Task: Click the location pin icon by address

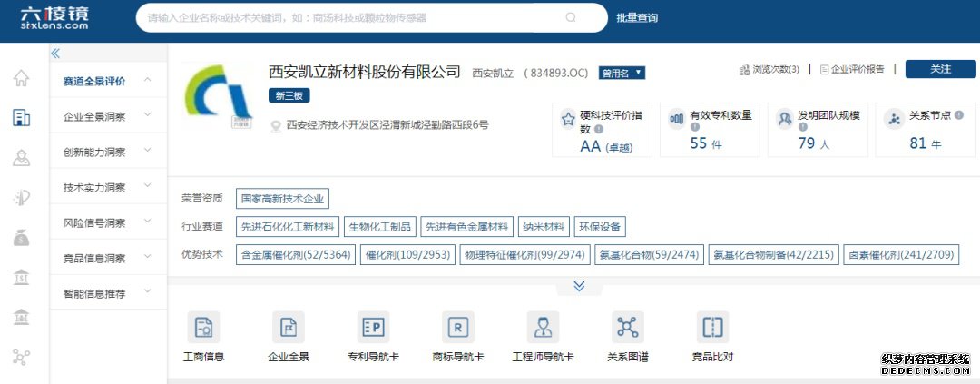Action: pos(276,126)
